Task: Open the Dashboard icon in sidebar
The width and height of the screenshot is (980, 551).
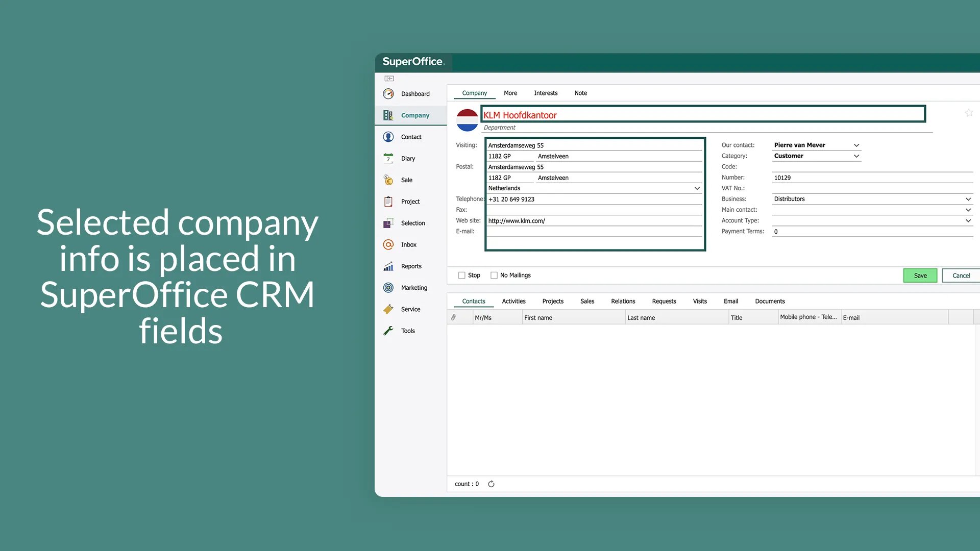Action: coord(388,94)
